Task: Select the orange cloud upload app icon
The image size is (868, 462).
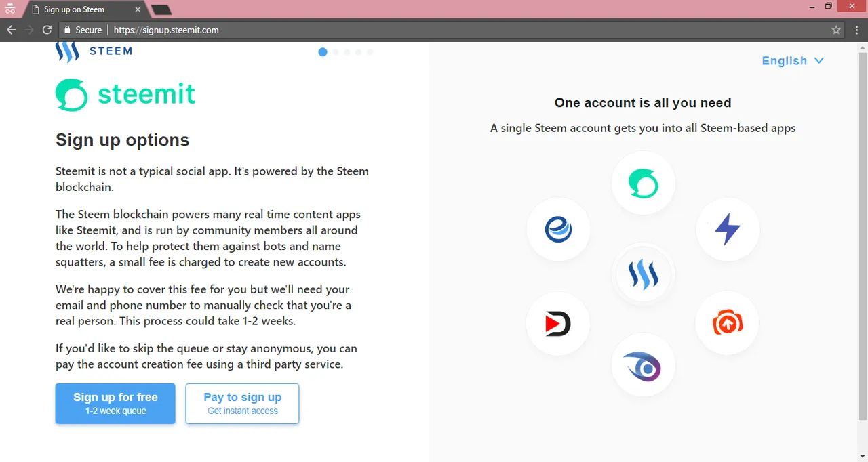Action: (727, 323)
